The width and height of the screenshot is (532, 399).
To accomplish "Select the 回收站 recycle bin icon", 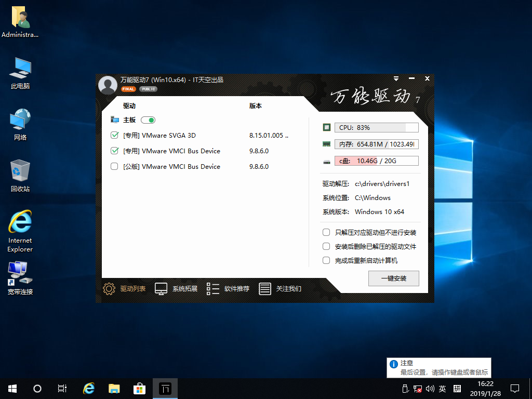I will pyautogui.click(x=20, y=176).
